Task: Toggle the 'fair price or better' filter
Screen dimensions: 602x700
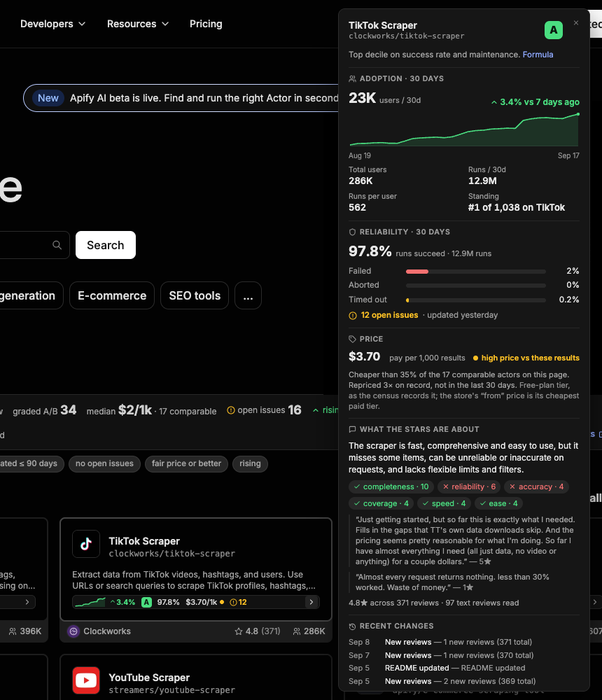Action: click(x=186, y=464)
